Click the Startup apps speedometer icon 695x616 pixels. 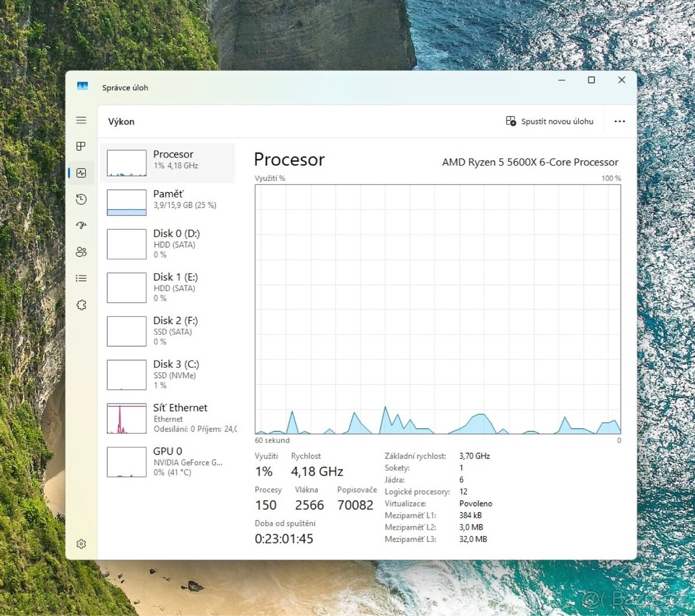(81, 225)
